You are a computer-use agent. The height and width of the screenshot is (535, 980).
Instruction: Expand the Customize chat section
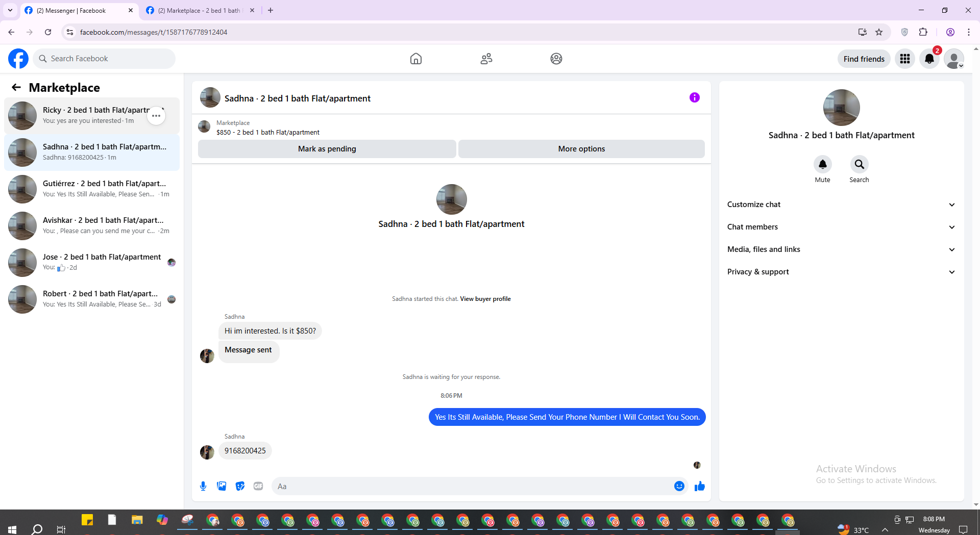click(841, 205)
